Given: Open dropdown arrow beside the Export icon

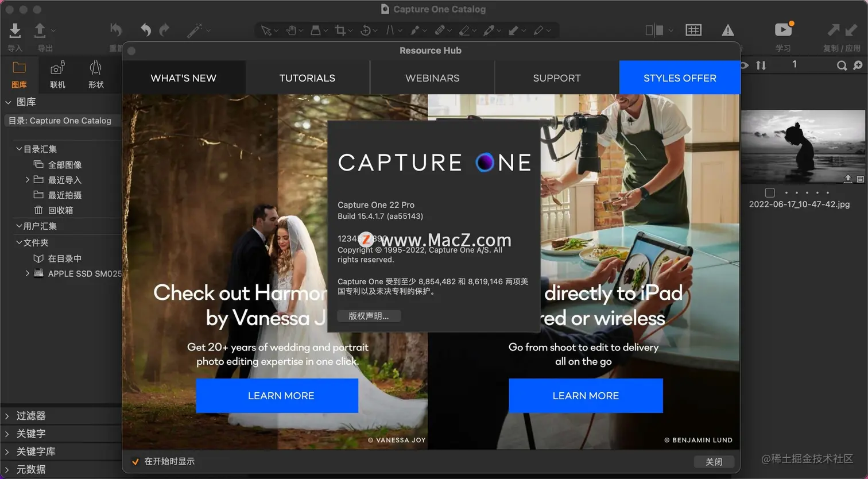Looking at the screenshot, I should [53, 30].
